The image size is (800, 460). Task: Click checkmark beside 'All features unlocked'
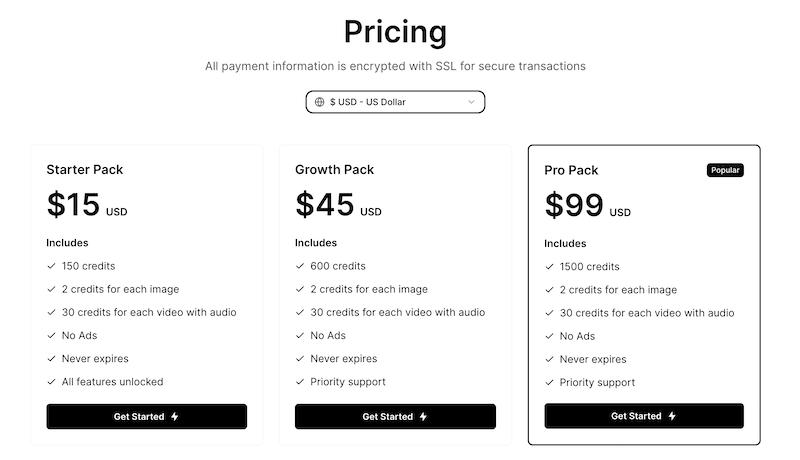51,382
